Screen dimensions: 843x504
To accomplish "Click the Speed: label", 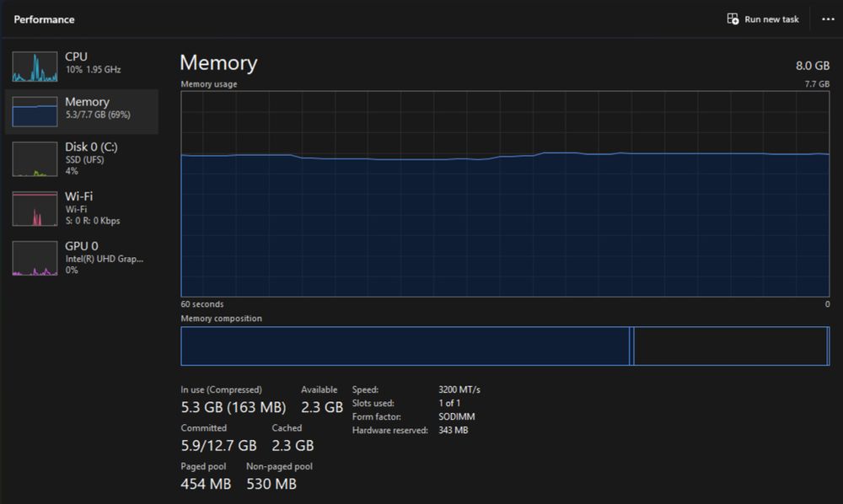I will pos(365,389).
